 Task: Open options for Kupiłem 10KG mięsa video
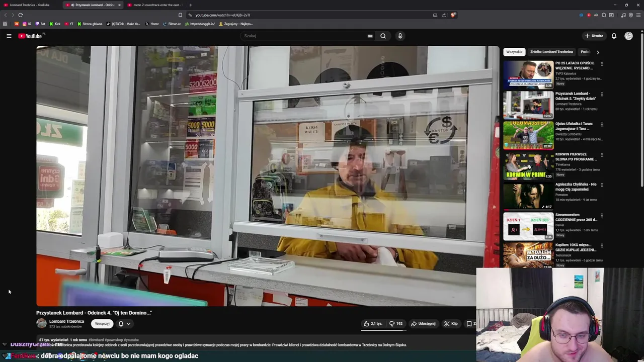point(602,245)
